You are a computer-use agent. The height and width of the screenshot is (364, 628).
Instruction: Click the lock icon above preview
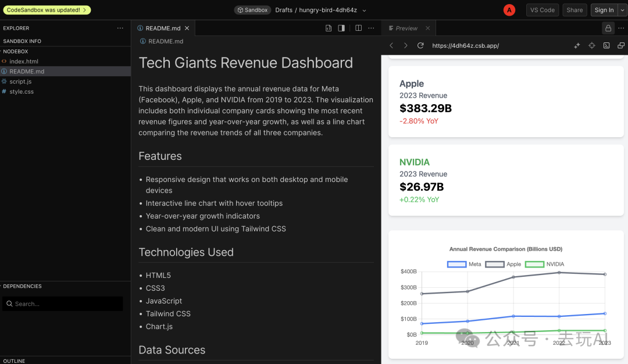coord(608,28)
